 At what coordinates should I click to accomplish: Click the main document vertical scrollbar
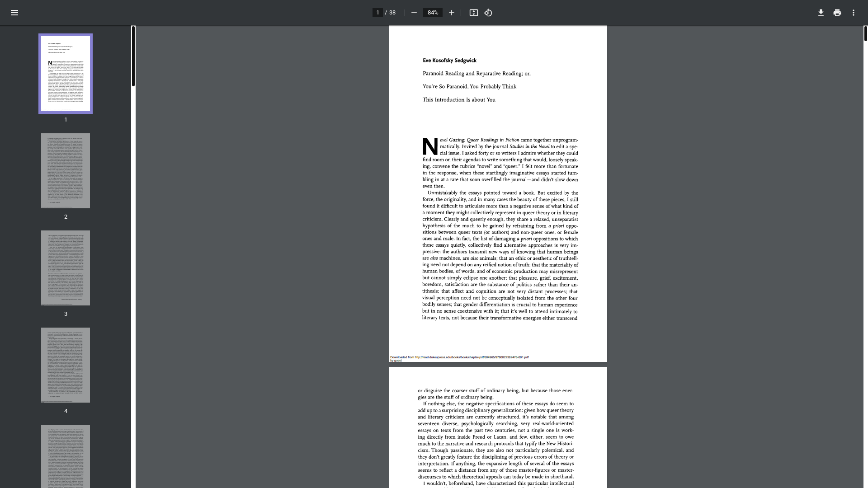point(866,34)
